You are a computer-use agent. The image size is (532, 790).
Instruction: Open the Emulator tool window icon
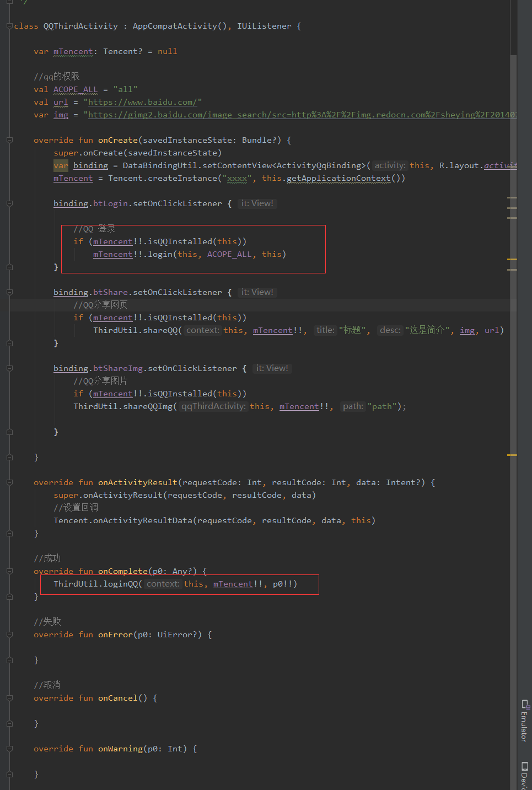tap(525, 704)
